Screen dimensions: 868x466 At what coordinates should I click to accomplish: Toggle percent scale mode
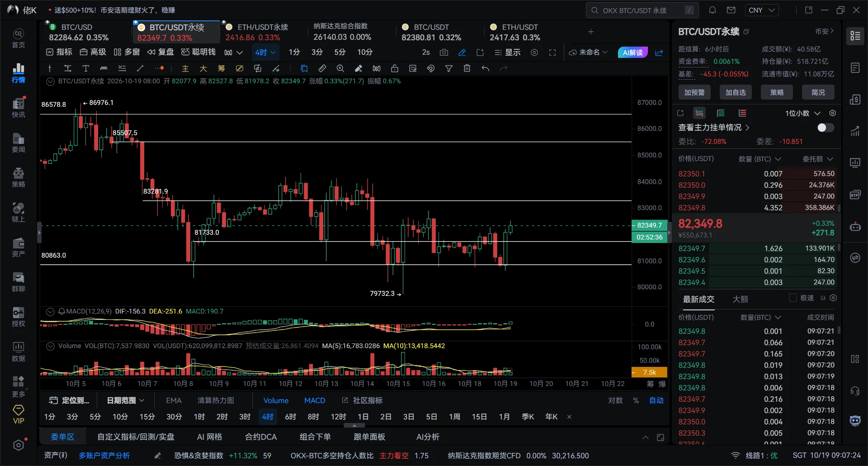[636, 400]
